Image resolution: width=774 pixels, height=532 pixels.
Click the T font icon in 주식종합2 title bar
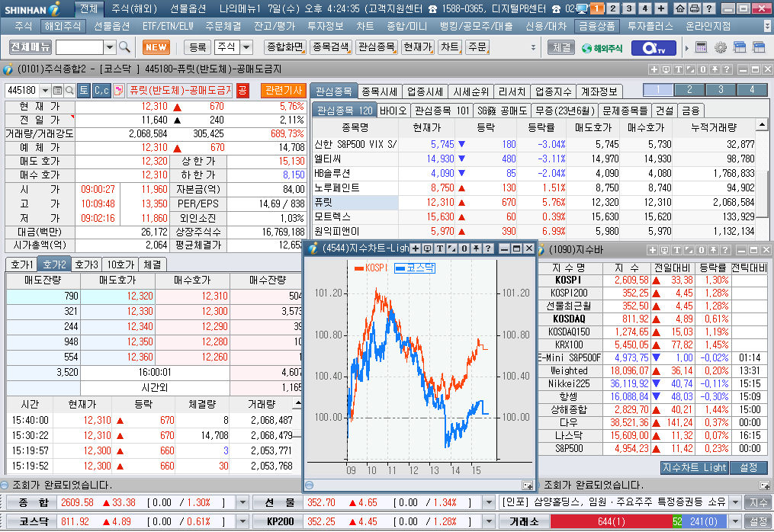679,69
